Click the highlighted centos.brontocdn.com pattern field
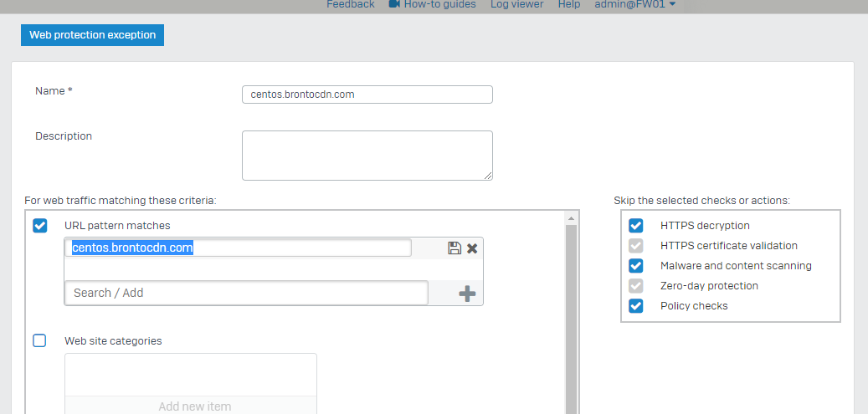The height and width of the screenshot is (414, 868). [x=238, y=248]
